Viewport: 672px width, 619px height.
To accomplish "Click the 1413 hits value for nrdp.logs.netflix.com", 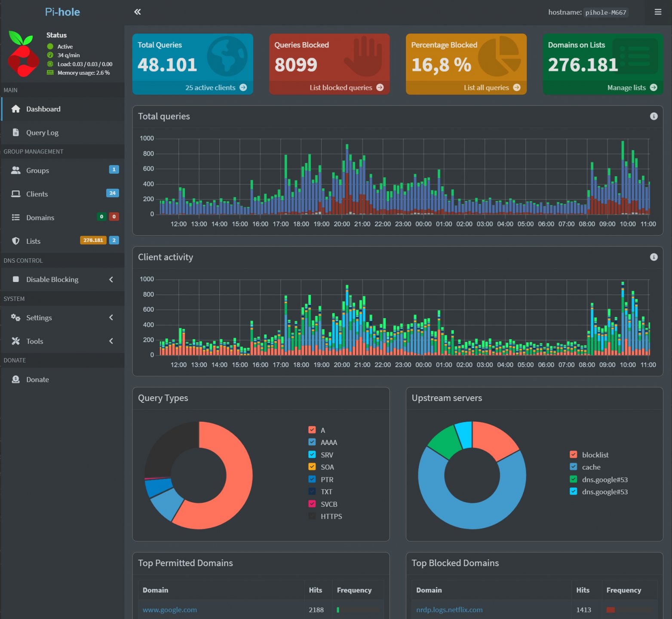I will pos(583,610).
